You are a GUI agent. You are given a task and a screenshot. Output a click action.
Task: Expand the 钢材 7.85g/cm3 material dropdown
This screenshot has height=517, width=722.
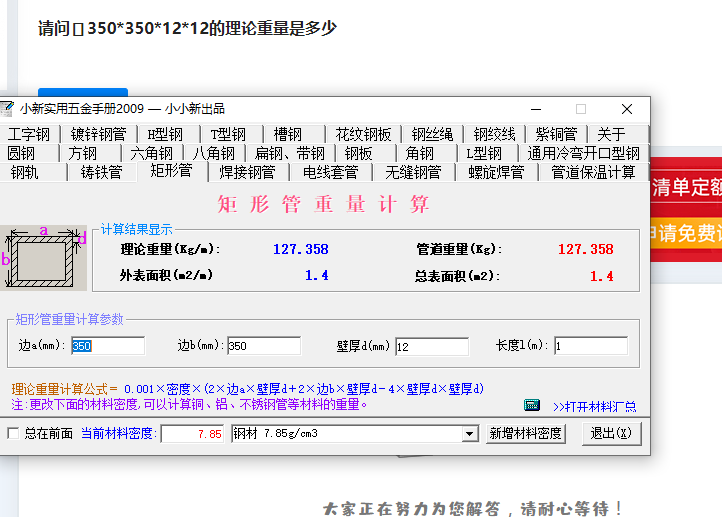coord(469,434)
